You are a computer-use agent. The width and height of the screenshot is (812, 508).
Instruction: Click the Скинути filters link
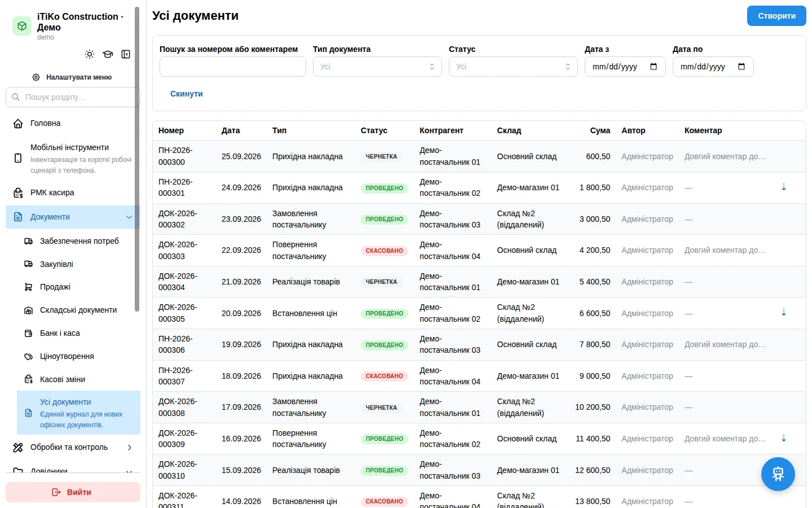(x=187, y=94)
